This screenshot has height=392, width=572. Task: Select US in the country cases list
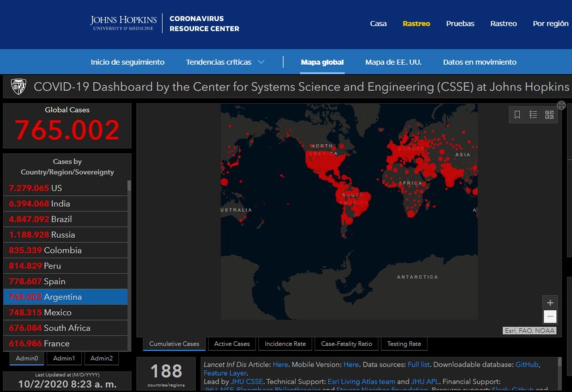tap(65, 188)
